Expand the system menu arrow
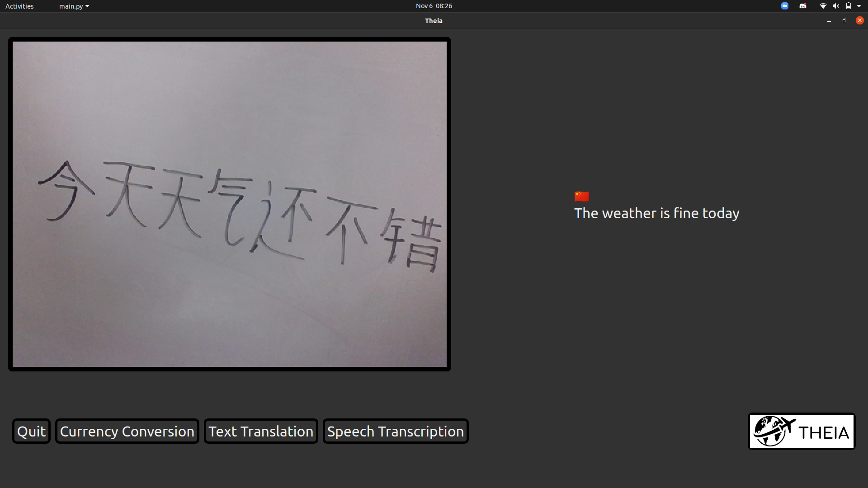 tap(859, 6)
